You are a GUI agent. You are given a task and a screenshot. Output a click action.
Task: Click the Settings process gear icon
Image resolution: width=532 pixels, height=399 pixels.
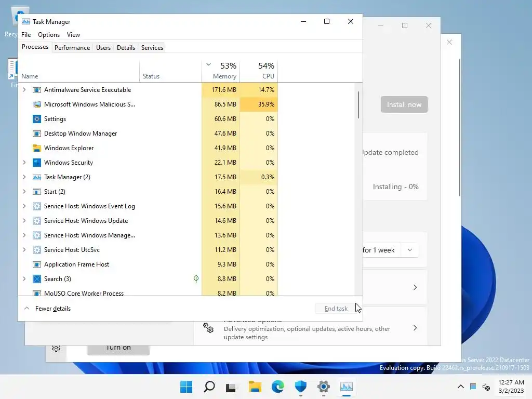[37, 119]
